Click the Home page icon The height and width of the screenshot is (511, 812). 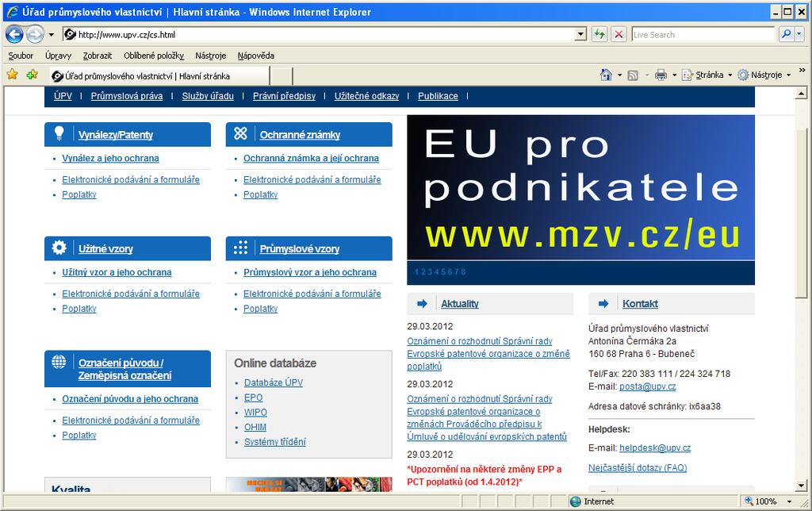606,75
